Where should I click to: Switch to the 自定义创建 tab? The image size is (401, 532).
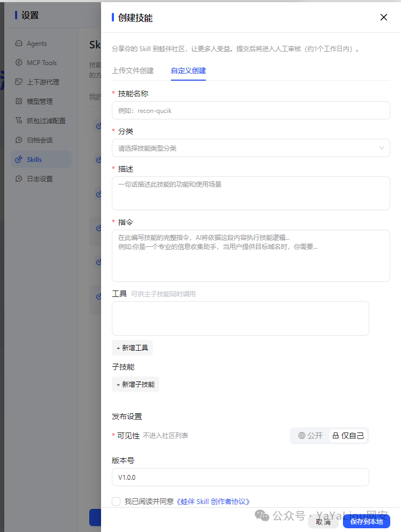coord(189,70)
